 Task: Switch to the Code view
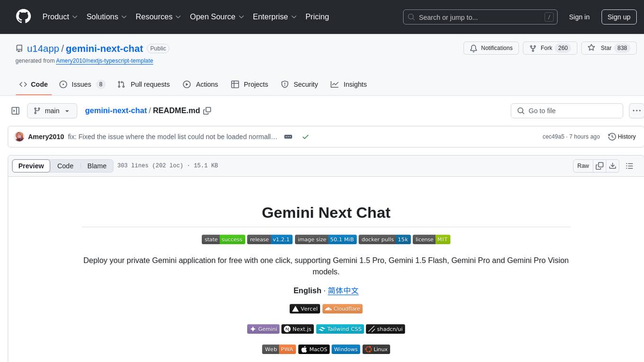65,166
